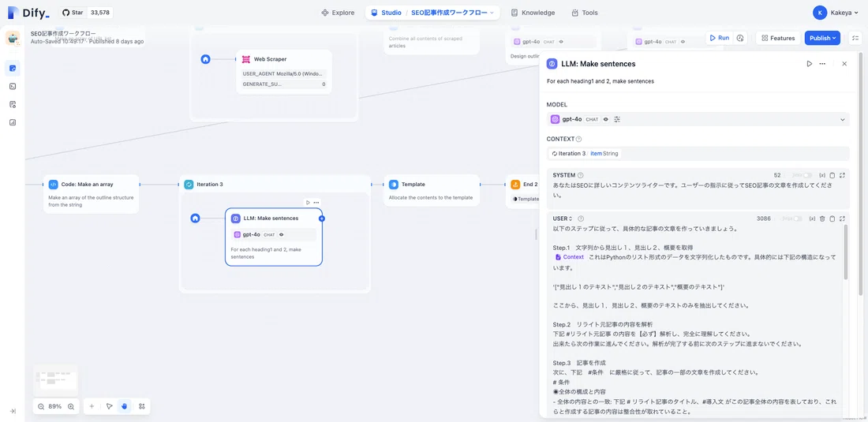Screen dimensions: 868x422
Task: Open more options in LLM panel header
Action: [x=822, y=64]
